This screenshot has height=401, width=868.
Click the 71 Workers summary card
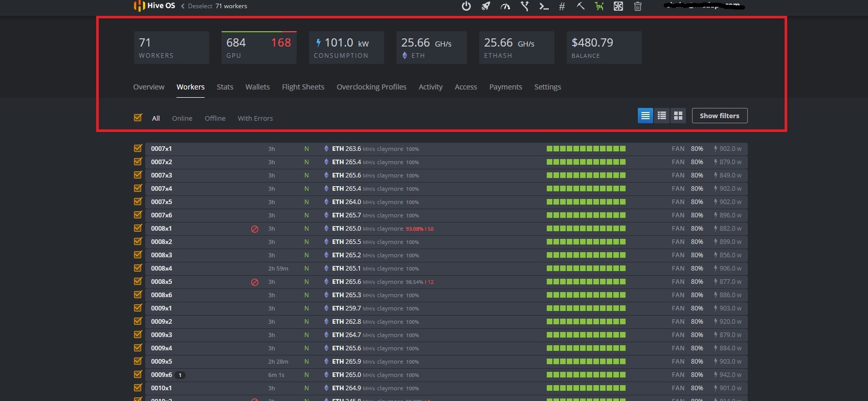click(171, 48)
